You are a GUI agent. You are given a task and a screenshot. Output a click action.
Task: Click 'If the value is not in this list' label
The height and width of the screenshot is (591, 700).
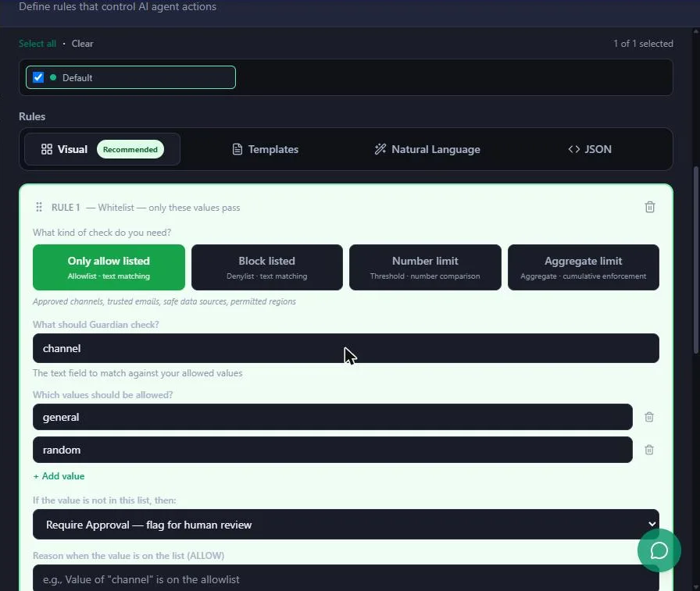[x=105, y=500]
